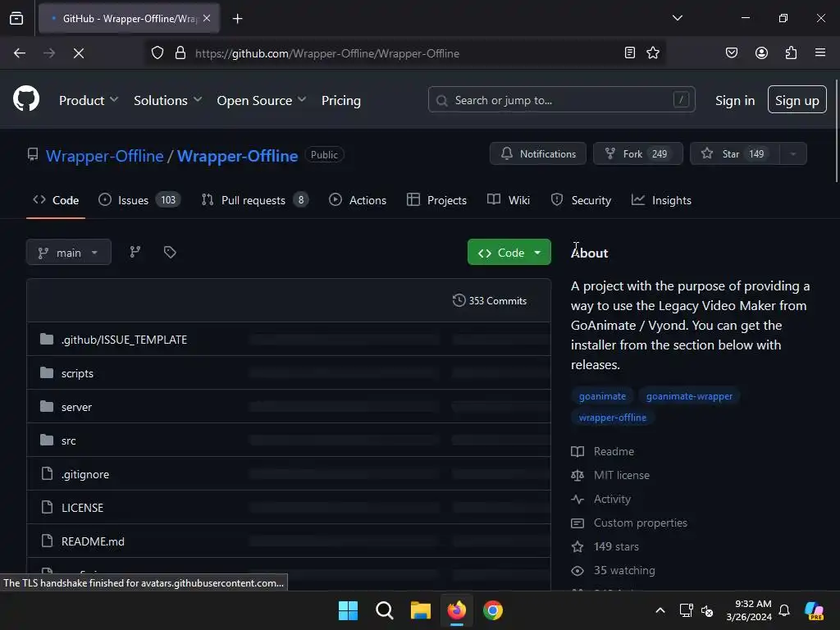
Task: Stop loading the page
Action: pyautogui.click(x=79, y=53)
